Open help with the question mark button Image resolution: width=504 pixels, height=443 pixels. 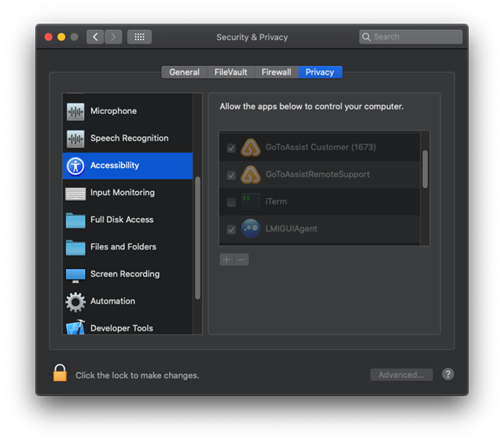tap(447, 375)
